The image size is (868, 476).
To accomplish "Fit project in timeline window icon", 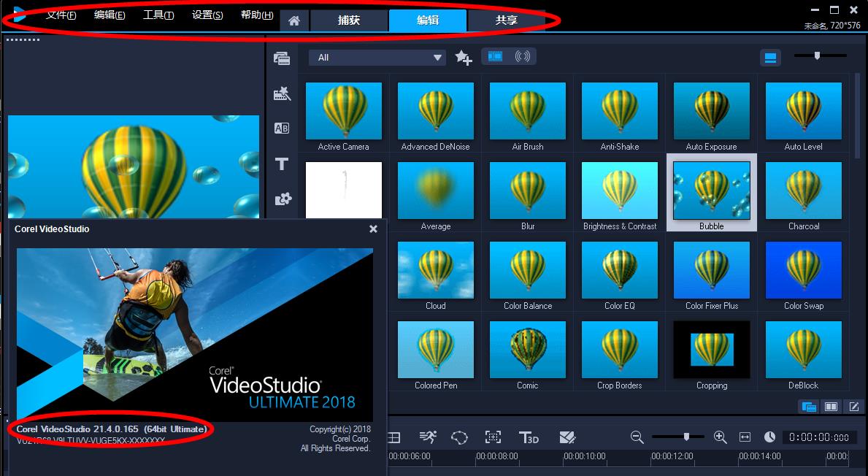I will pos(745,437).
